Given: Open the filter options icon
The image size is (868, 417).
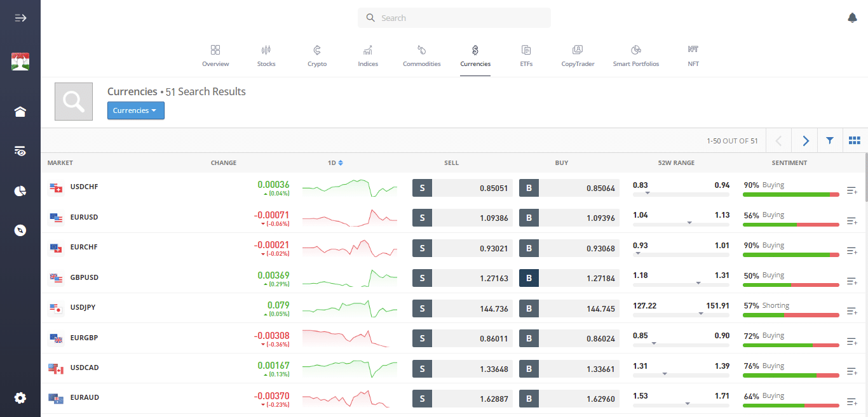Looking at the screenshot, I should 830,140.
